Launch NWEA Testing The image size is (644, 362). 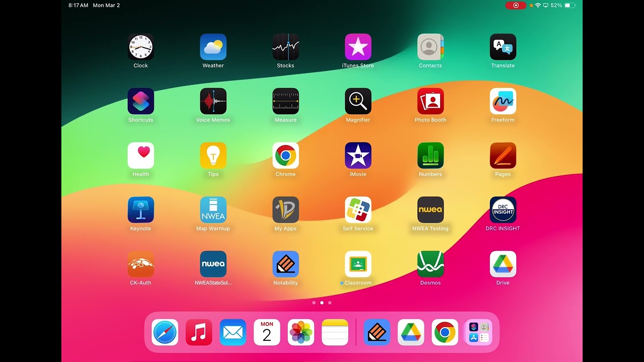pos(431,210)
